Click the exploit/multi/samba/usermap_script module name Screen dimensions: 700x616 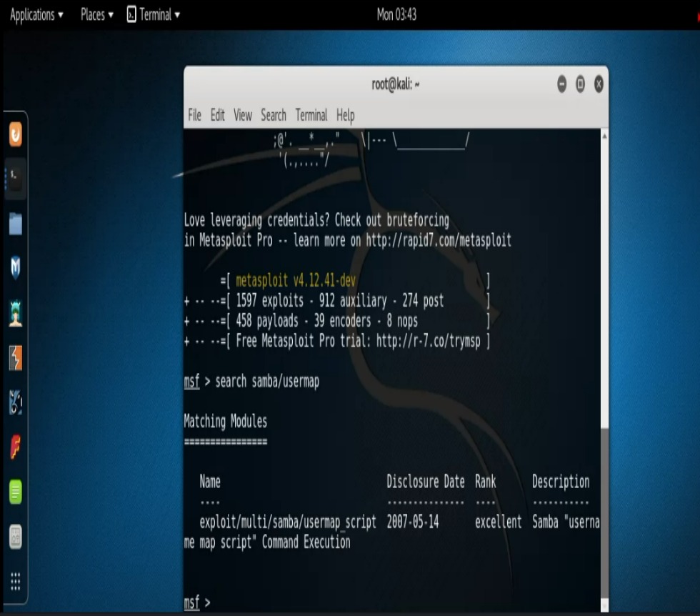288,522
